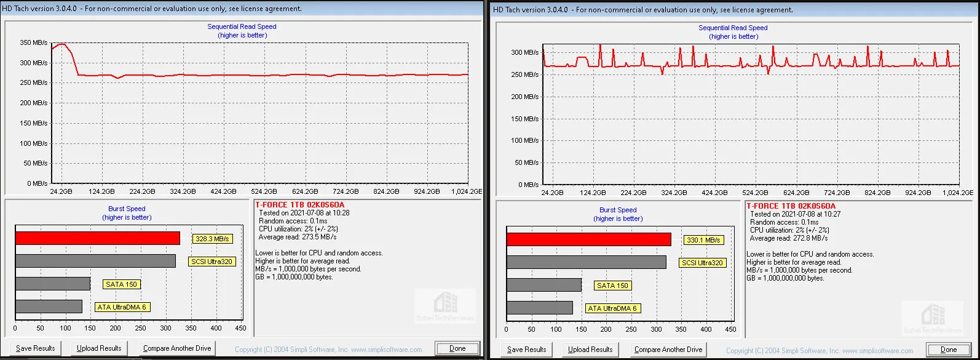
Task: Open Compare Another Drive in the right window
Action: coord(668,350)
